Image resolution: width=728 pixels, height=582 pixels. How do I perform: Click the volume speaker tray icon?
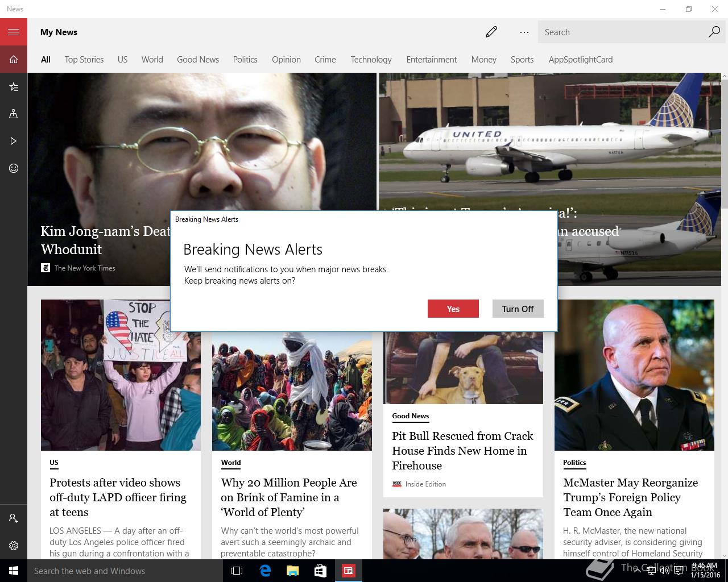665,571
